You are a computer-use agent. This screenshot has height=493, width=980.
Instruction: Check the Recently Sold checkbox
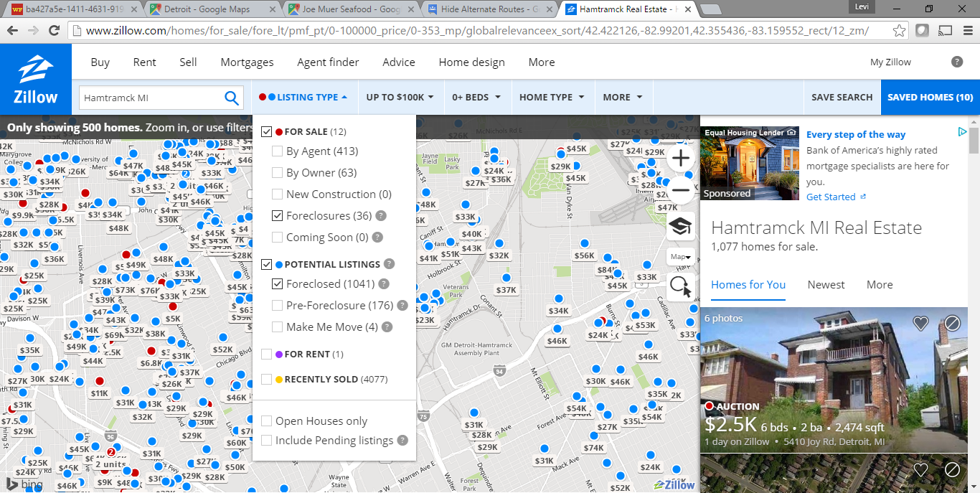point(267,380)
